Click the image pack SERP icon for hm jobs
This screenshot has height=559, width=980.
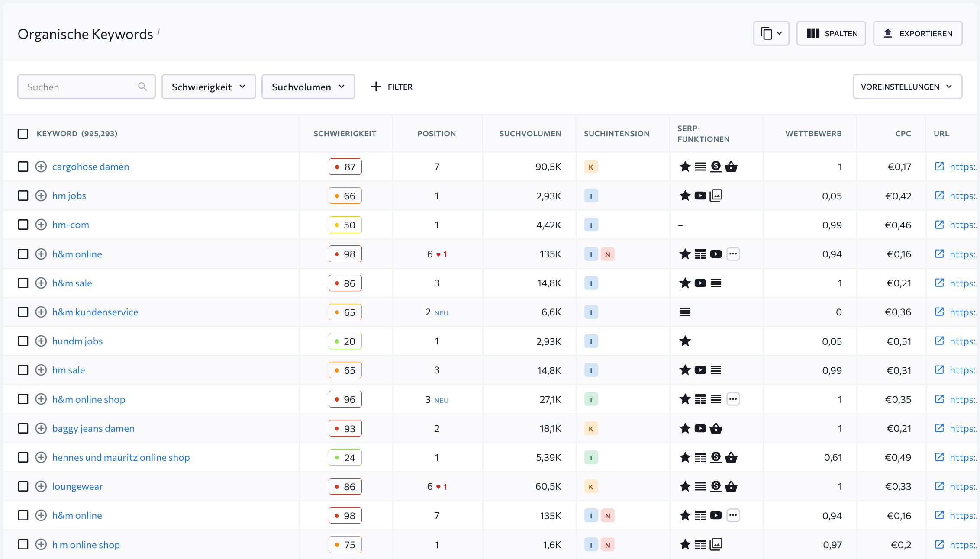click(x=716, y=196)
